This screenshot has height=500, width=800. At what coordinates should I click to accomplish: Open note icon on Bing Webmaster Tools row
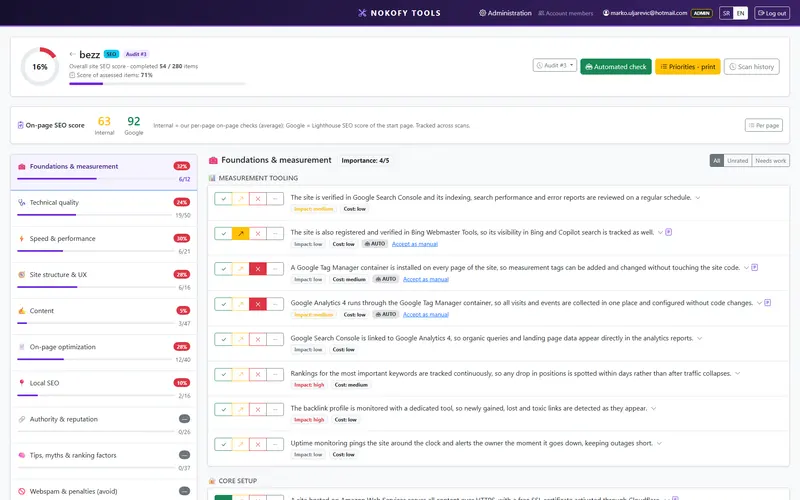click(x=668, y=232)
